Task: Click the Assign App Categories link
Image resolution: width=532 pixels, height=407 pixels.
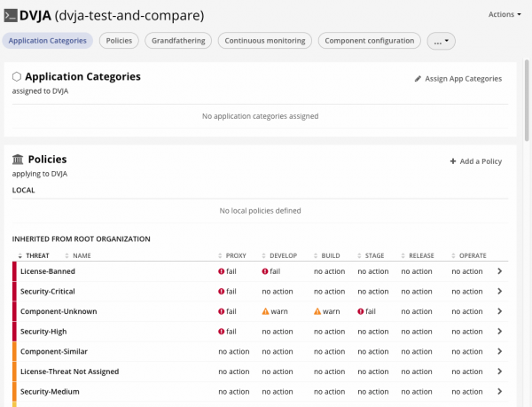Action: pyautogui.click(x=463, y=79)
